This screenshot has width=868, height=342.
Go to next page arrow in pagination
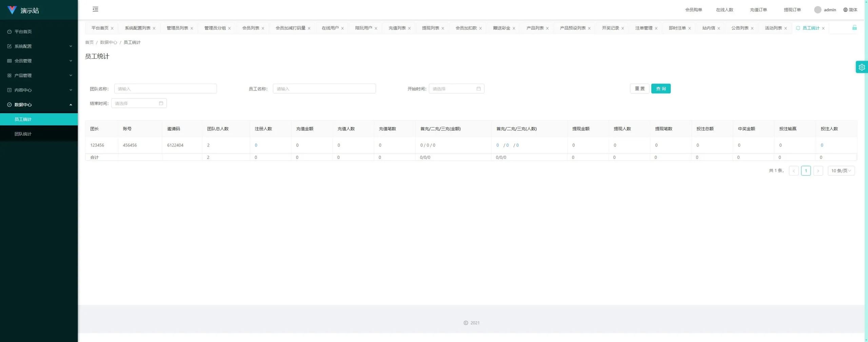click(818, 171)
